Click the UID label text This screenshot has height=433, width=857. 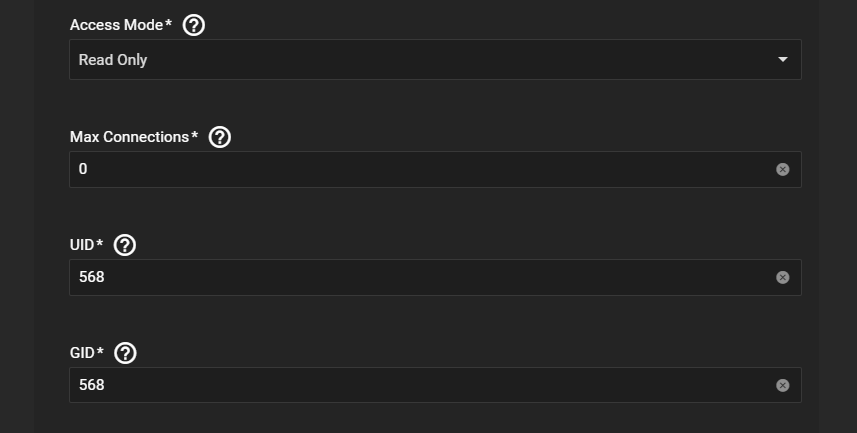[x=82, y=245]
